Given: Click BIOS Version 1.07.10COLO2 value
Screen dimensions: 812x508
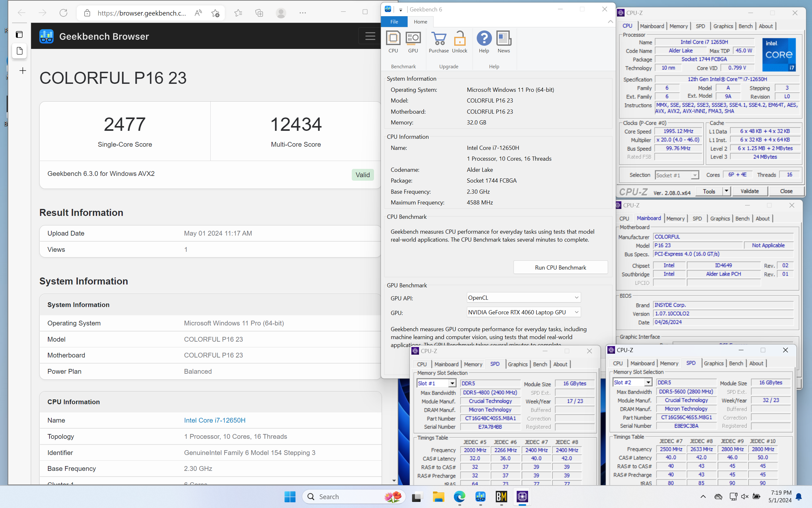Looking at the screenshot, I should coord(724,313).
